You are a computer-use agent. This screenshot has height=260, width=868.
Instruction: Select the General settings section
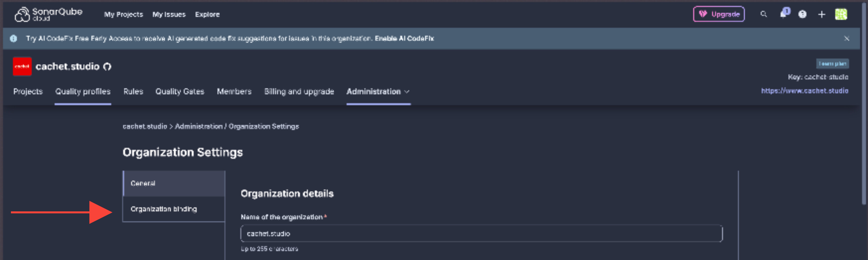pos(174,184)
